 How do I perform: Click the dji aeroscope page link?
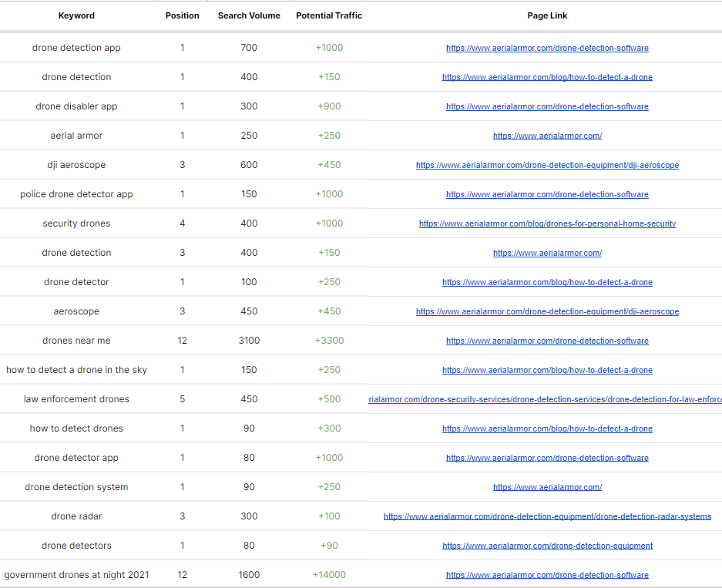547,165
